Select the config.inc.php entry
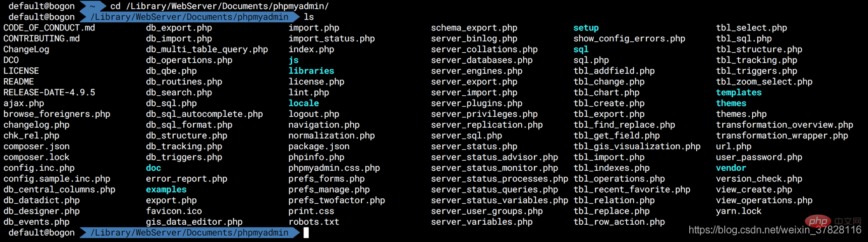The width and height of the screenshot is (868, 242). (x=39, y=168)
